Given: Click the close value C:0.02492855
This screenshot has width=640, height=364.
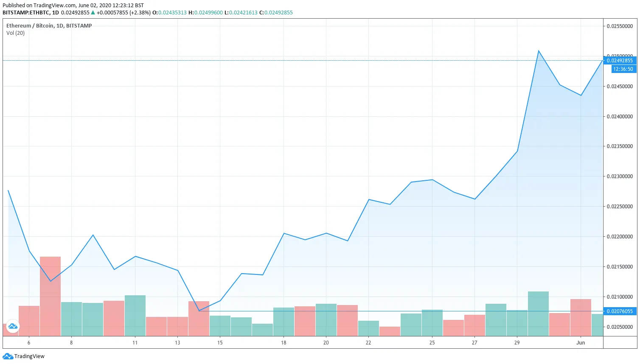Looking at the screenshot, I should tap(276, 13).
